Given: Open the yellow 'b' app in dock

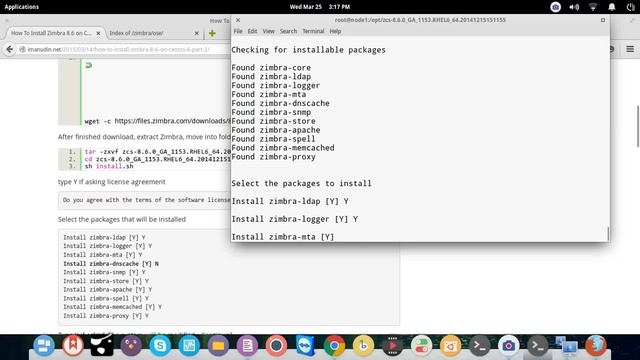Looking at the screenshot, I should coord(363,346).
